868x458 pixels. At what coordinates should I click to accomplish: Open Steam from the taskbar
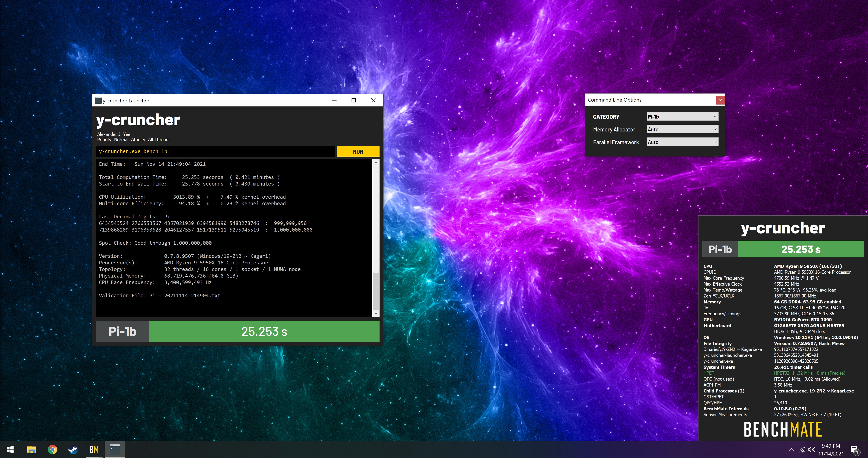pyautogui.click(x=73, y=450)
